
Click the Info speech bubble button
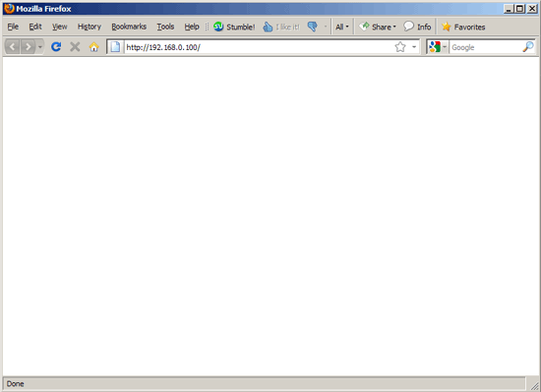[x=417, y=27]
